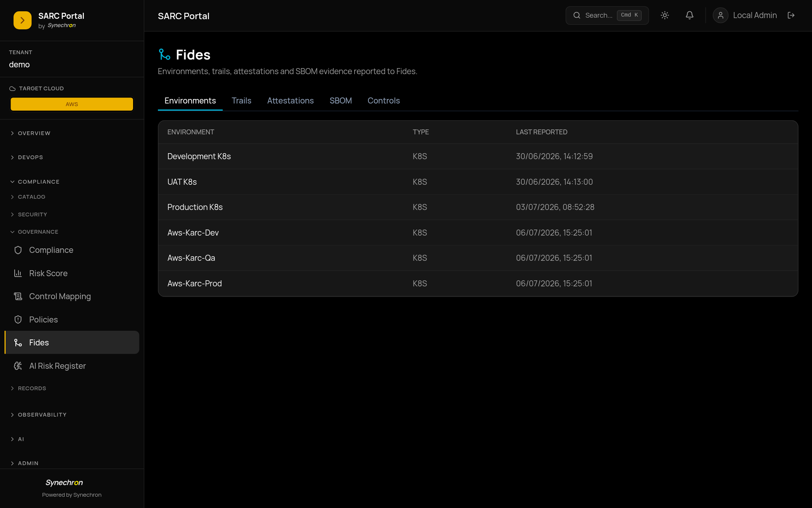The height and width of the screenshot is (508, 812).
Task: Select the Environments tab
Action: 190,100
